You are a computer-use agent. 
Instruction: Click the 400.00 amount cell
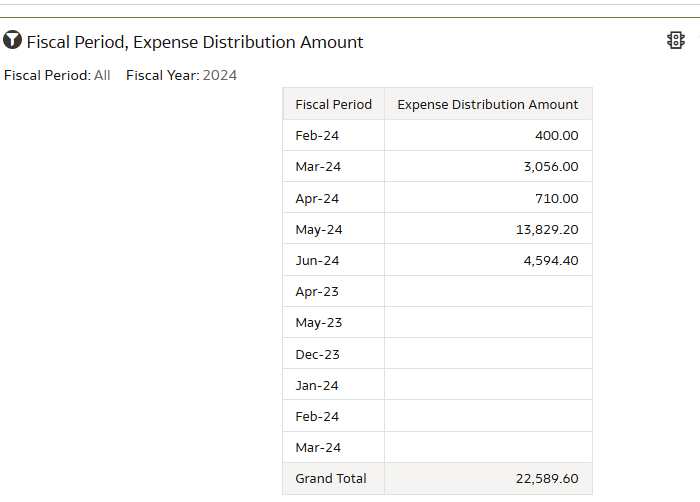(488, 135)
